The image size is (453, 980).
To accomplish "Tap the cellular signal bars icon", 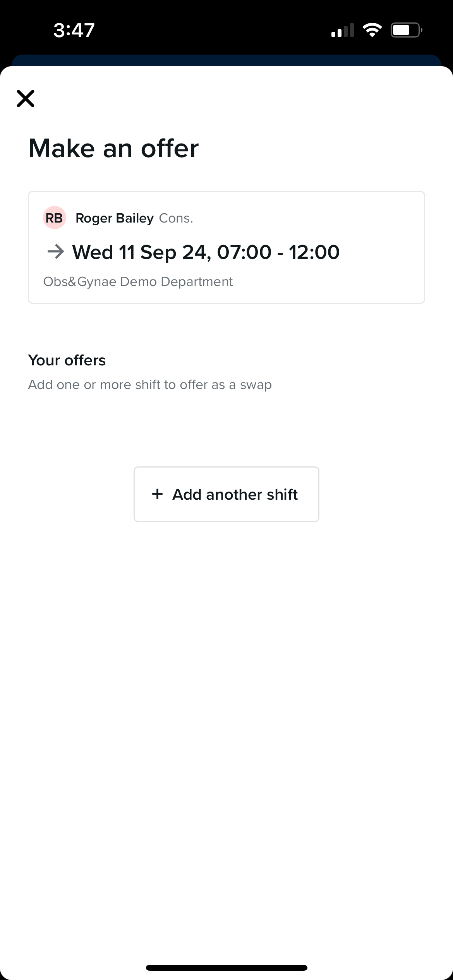I will pos(343,30).
